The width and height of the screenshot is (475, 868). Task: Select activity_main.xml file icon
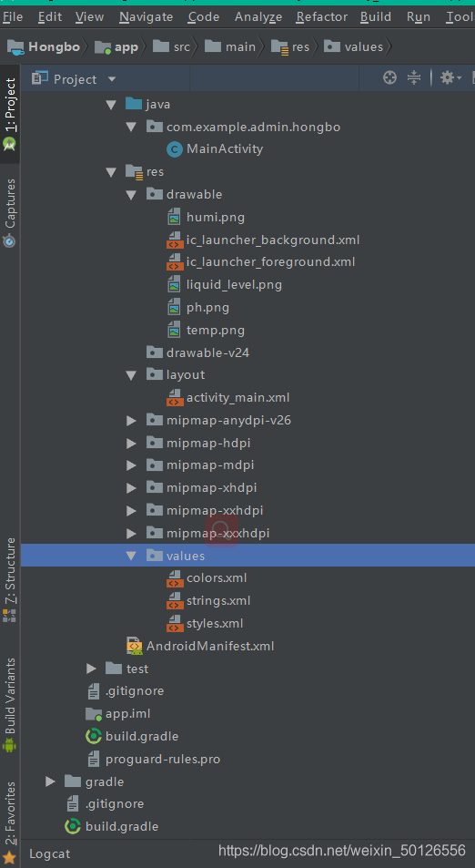(x=174, y=397)
